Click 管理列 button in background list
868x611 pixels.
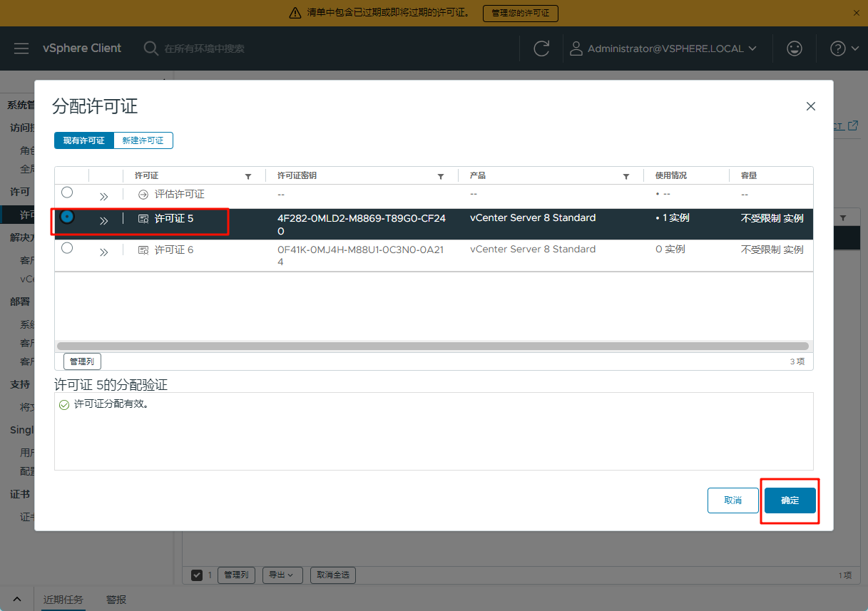pos(236,575)
